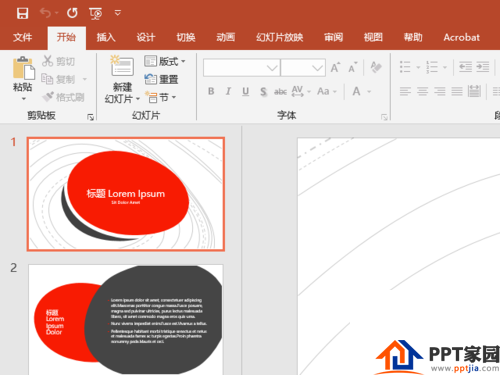Open the font name dropdown

point(272,68)
